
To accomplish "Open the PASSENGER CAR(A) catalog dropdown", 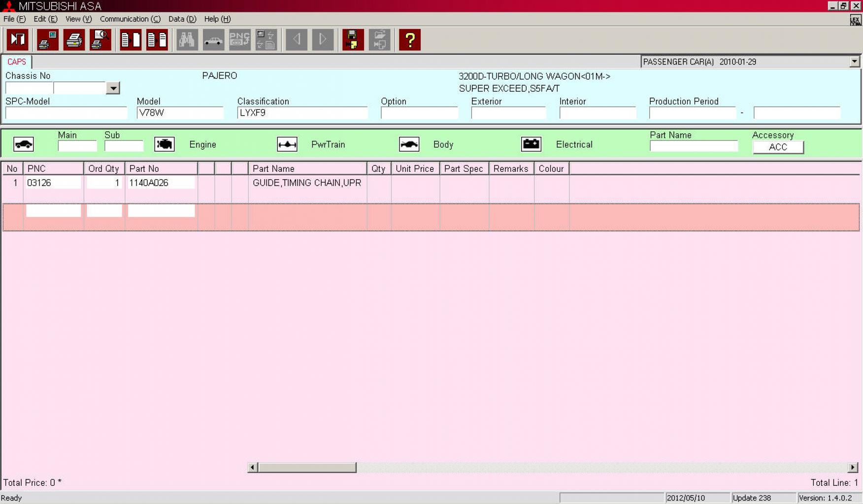I will point(854,62).
